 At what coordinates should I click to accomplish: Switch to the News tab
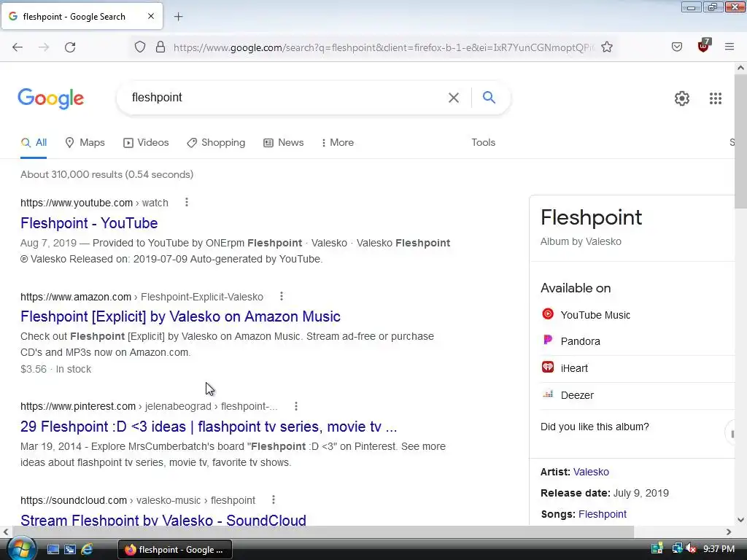(284, 142)
